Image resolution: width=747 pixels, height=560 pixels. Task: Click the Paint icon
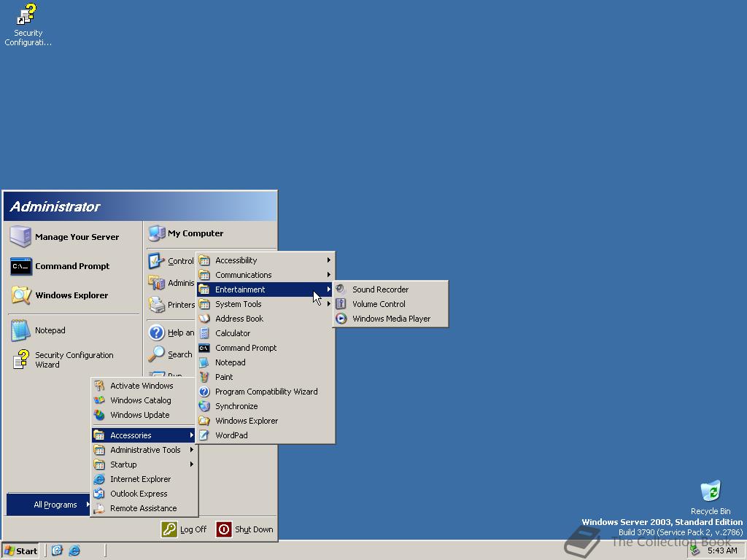(x=204, y=377)
